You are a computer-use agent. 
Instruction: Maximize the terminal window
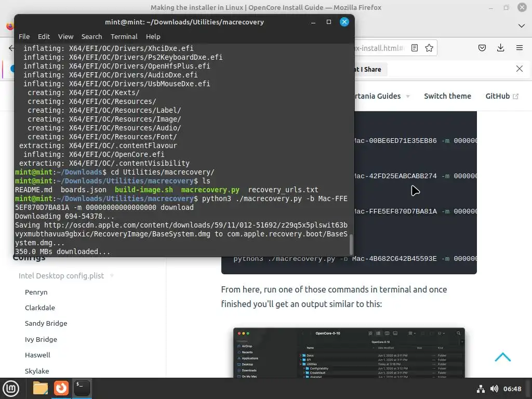[x=328, y=22]
